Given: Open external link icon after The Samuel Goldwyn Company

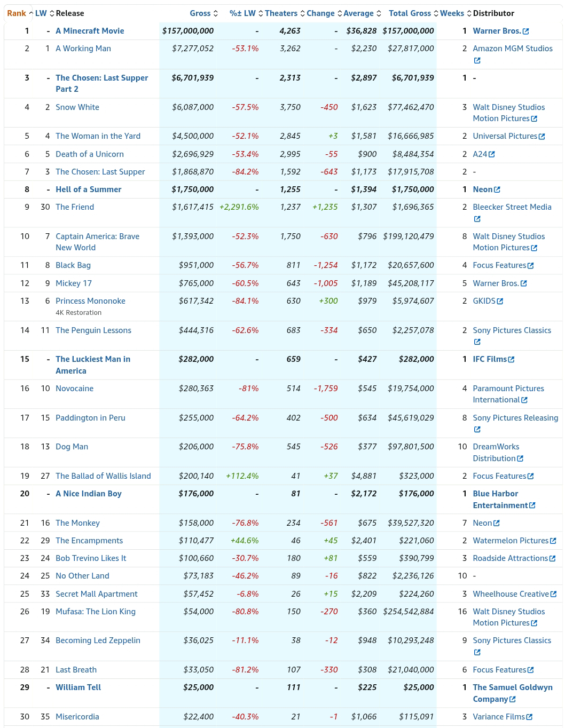Looking at the screenshot, I should tap(512, 699).
